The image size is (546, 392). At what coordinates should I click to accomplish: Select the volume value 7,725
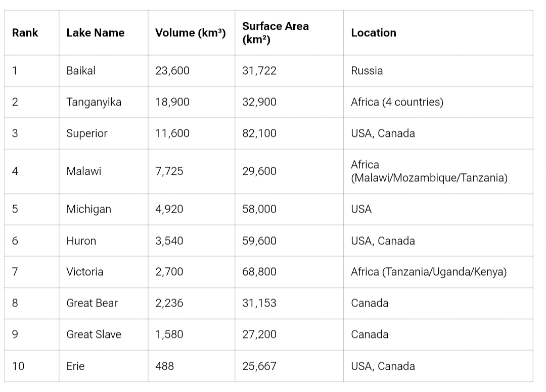169,171
